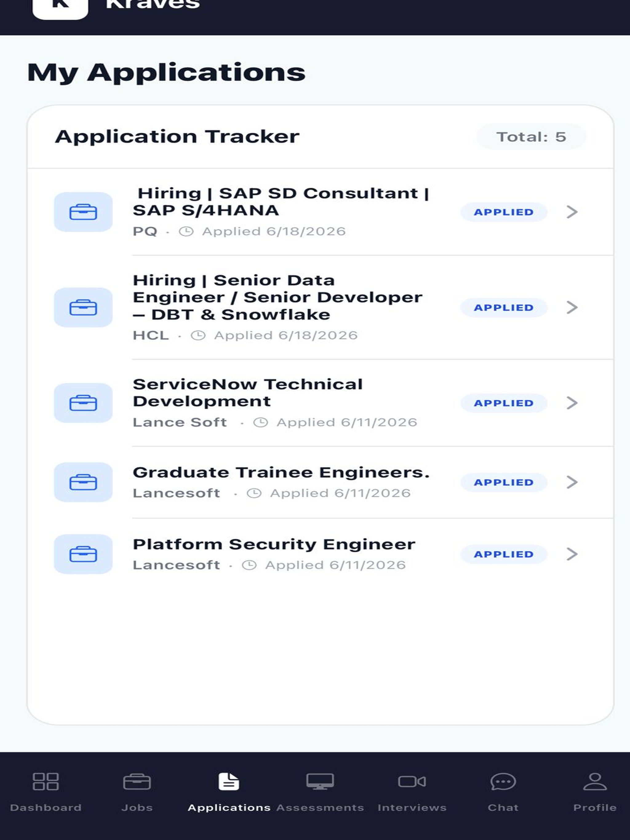
Task: Click the 'My Applications' page heading
Action: [166, 73]
